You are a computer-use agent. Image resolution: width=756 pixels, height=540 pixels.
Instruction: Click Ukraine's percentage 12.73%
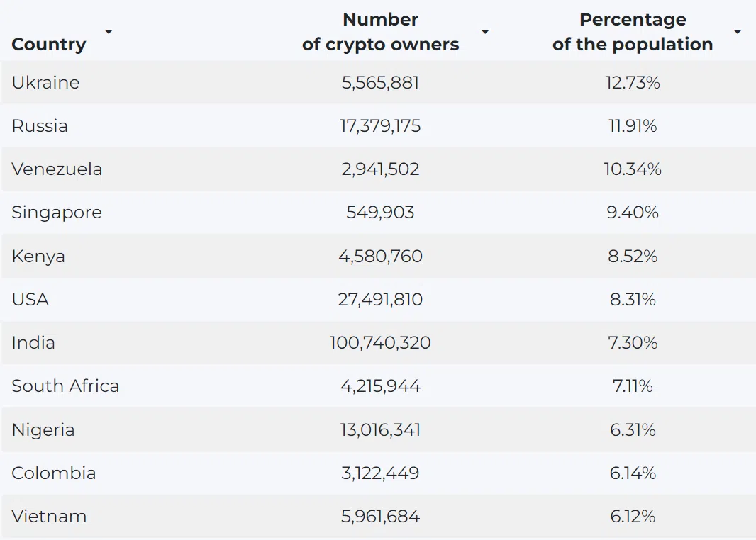pos(633,82)
